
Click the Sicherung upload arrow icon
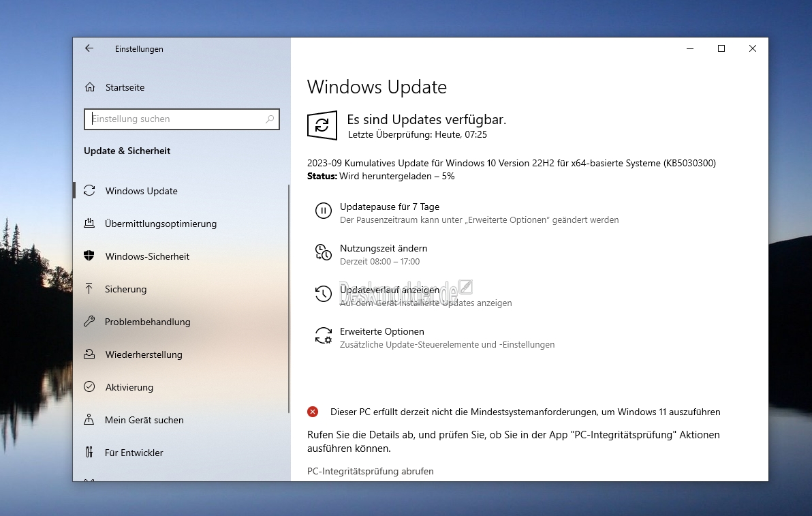pyautogui.click(x=89, y=288)
